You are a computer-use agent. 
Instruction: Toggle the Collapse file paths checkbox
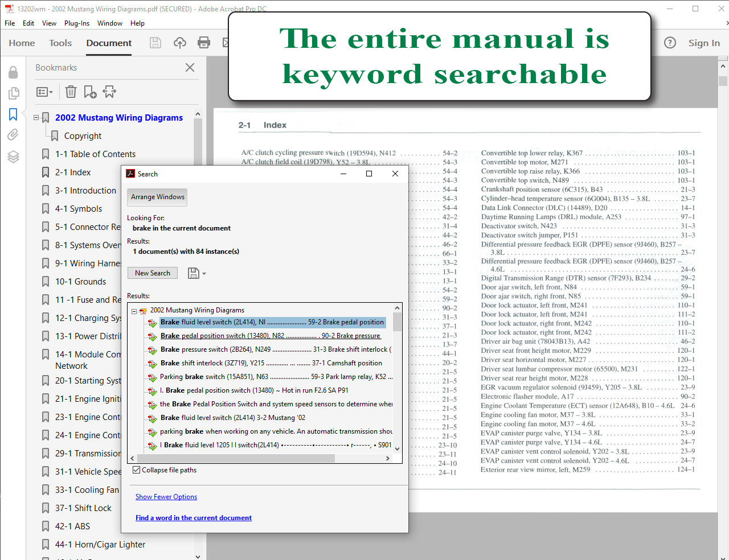click(x=136, y=470)
